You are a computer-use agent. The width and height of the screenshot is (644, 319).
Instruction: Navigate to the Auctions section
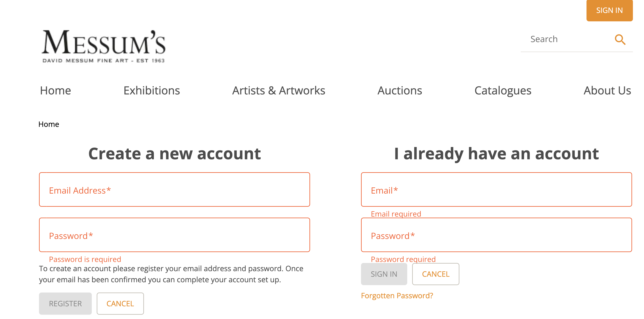click(x=399, y=91)
